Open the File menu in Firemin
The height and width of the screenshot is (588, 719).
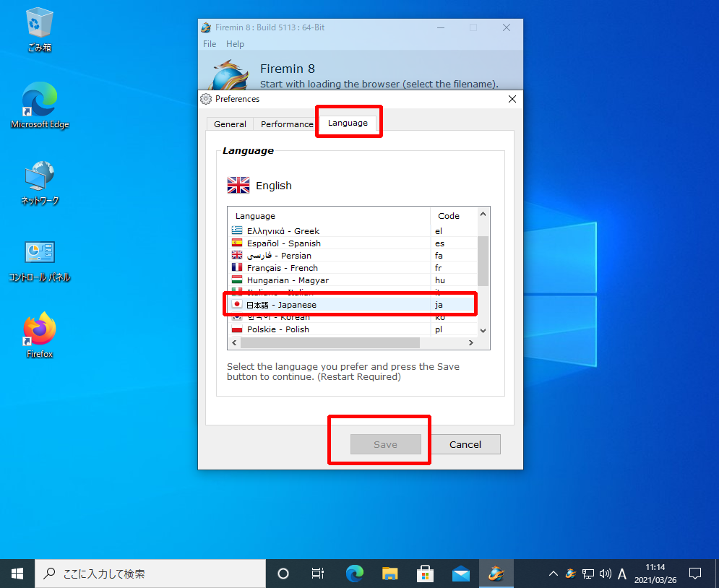point(210,44)
